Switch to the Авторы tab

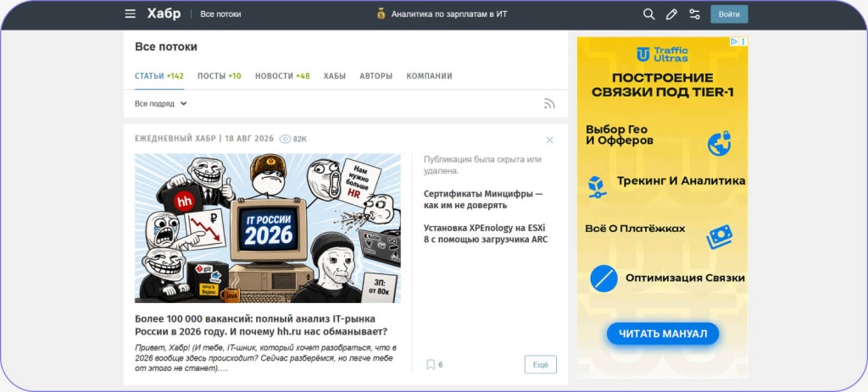pyautogui.click(x=376, y=76)
